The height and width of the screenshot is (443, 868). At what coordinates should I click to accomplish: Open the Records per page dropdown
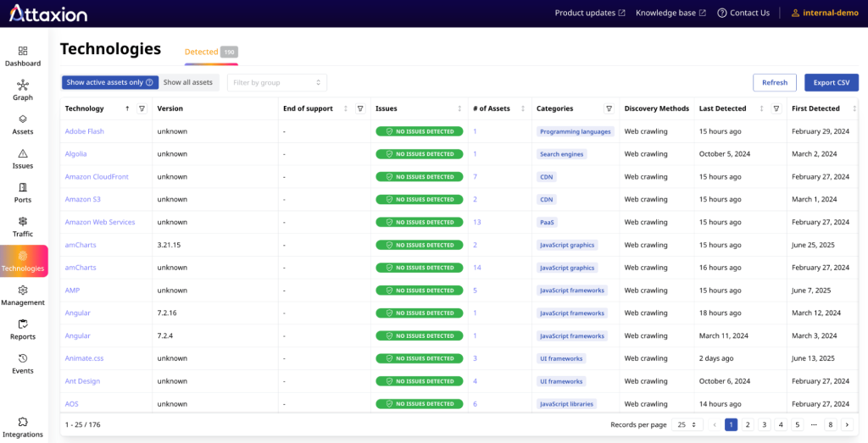687,424
